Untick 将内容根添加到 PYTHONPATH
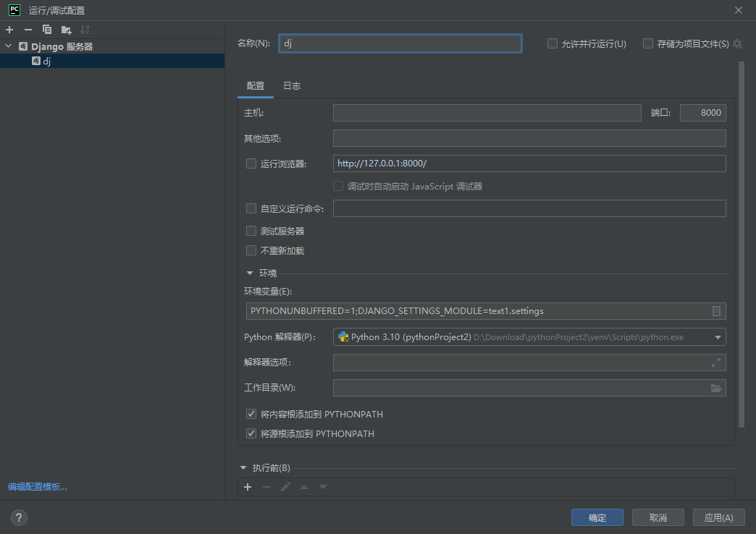This screenshot has height=534, width=756. 251,414
